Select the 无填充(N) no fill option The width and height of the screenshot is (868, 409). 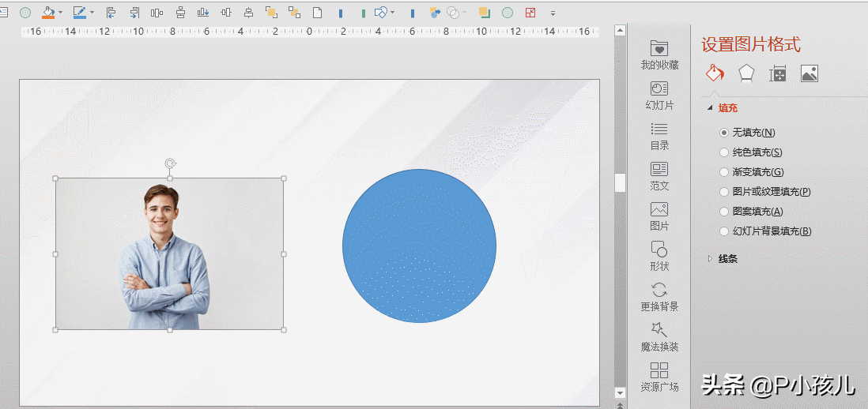pos(747,133)
